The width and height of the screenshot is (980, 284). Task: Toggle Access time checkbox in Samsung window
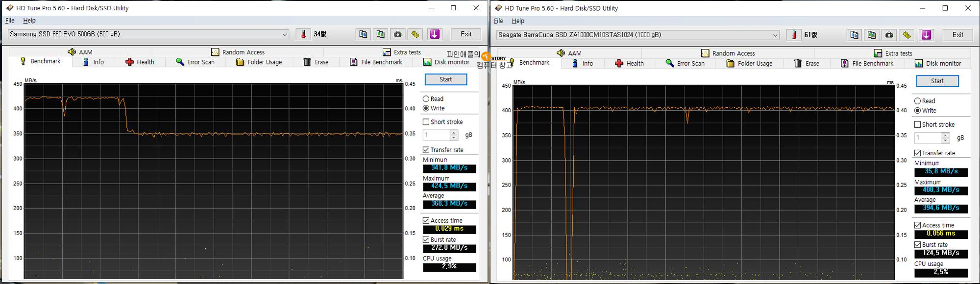point(426,220)
